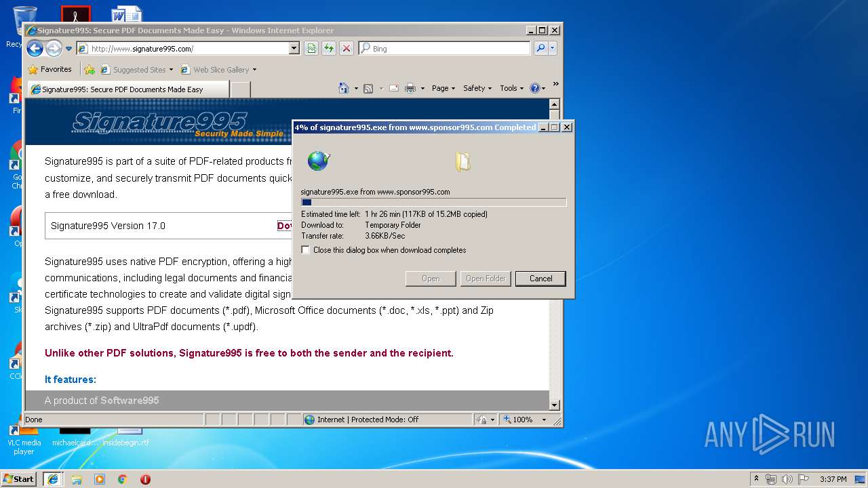Open the insidebegin.rtf desktop file
This screenshot has width=868, height=488.
coord(127,437)
